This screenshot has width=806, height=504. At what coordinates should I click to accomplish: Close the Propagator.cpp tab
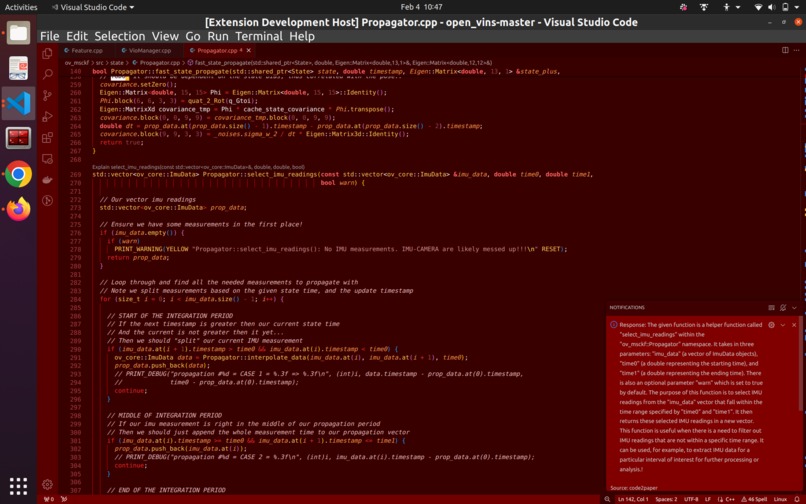pyautogui.click(x=249, y=50)
